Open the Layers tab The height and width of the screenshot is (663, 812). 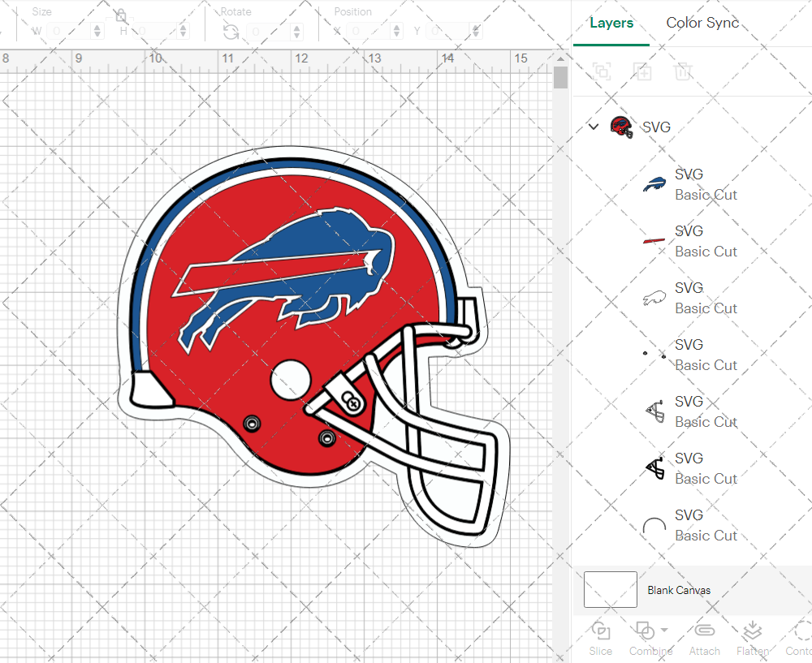pyautogui.click(x=611, y=23)
